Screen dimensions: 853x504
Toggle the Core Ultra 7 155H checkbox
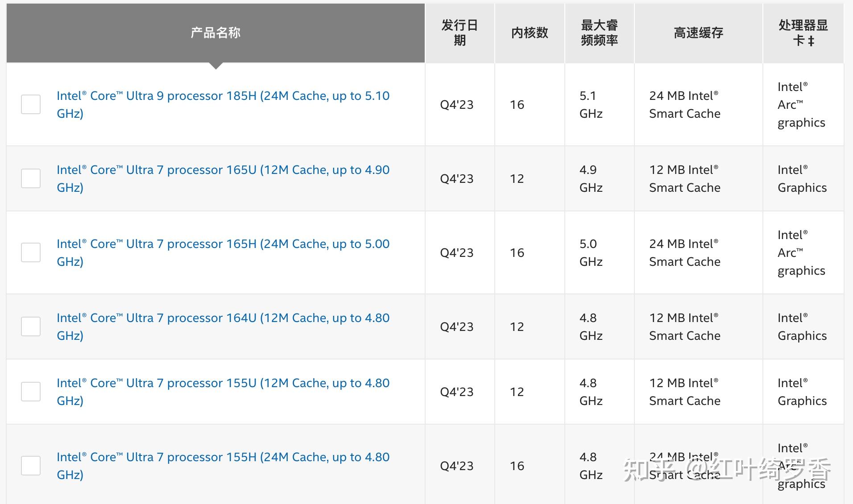(x=31, y=466)
